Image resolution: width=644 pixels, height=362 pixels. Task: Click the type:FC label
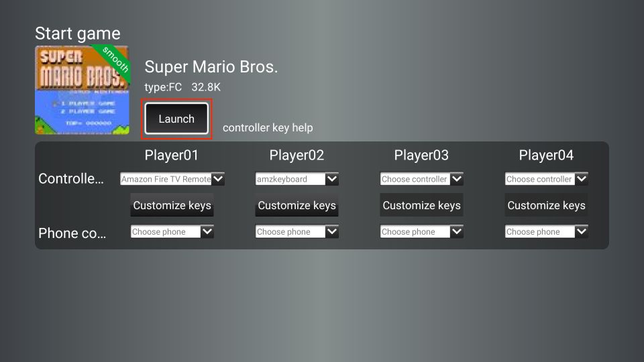[x=163, y=87]
